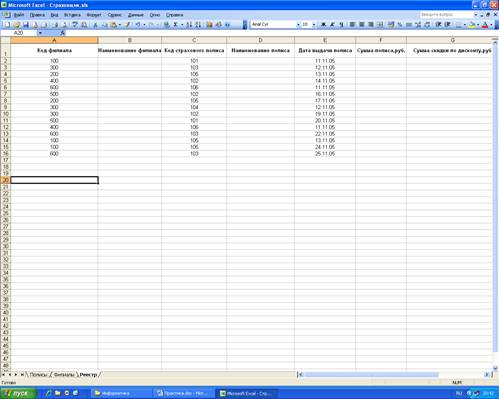Open the Данные menu

136,15
